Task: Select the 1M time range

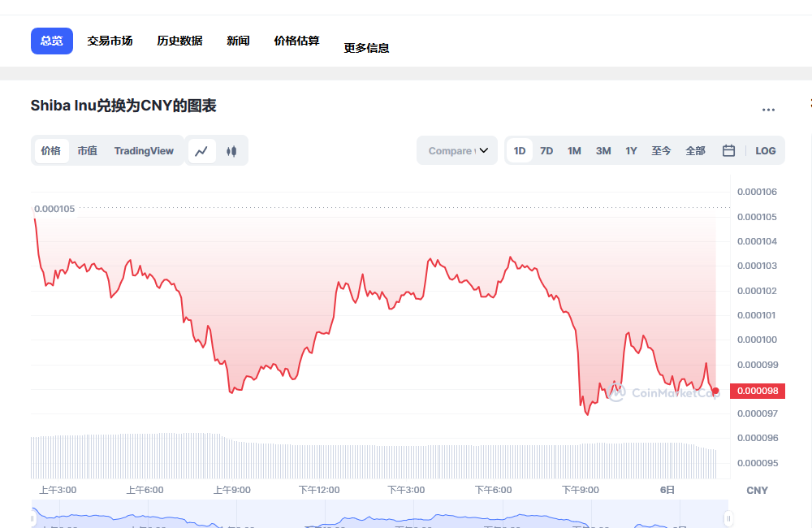Action: 574,151
